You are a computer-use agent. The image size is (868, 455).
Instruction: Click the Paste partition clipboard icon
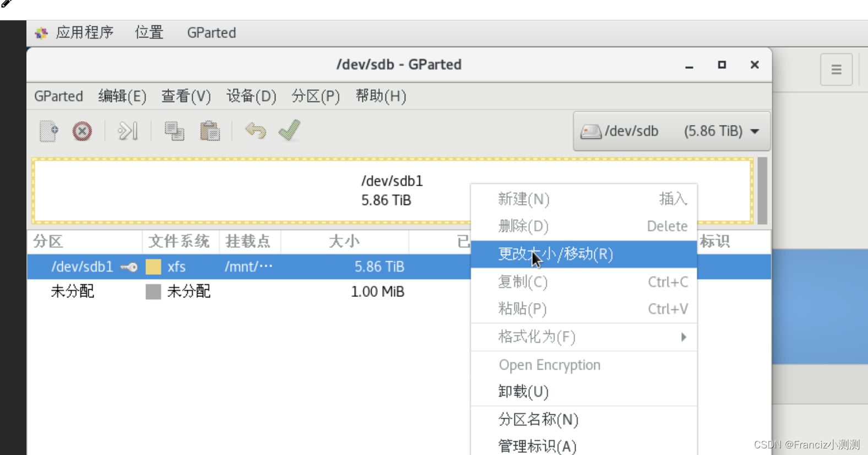pos(210,131)
